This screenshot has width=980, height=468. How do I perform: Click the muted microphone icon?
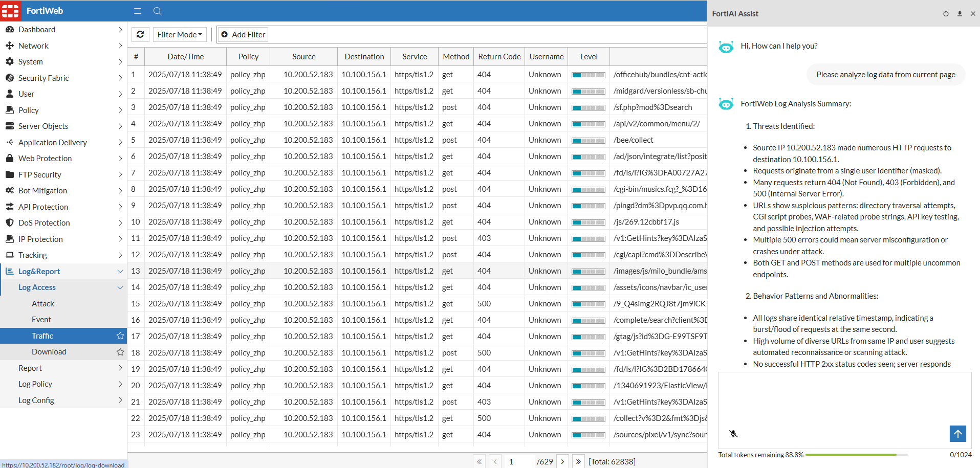click(x=733, y=434)
